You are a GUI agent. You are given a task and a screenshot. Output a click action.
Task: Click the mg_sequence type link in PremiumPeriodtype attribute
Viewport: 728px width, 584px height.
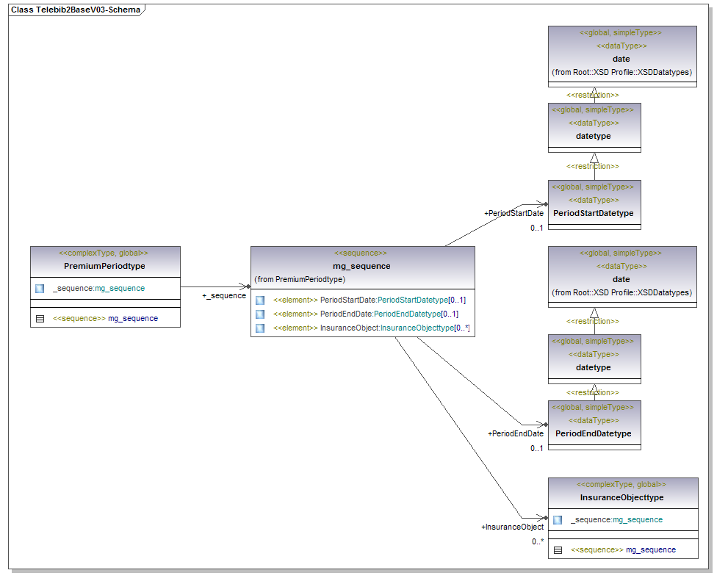[120, 289]
